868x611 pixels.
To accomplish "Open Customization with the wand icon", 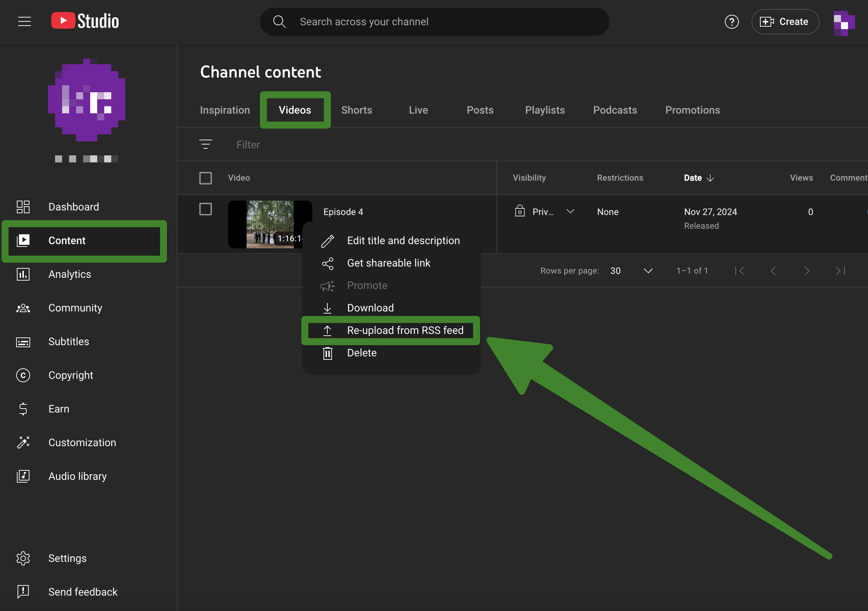I will coord(82,442).
